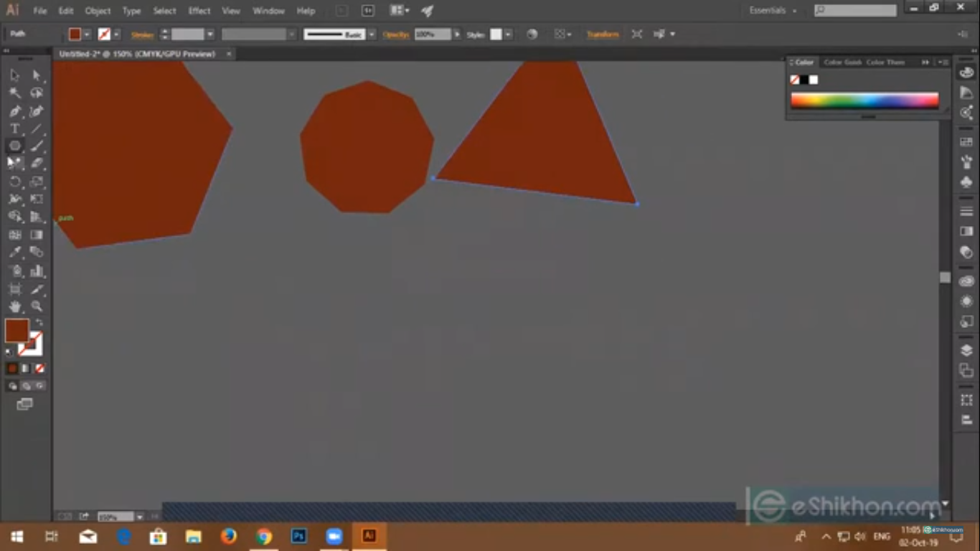Select the Type tool
This screenshot has height=551, width=980.
tap(14, 128)
